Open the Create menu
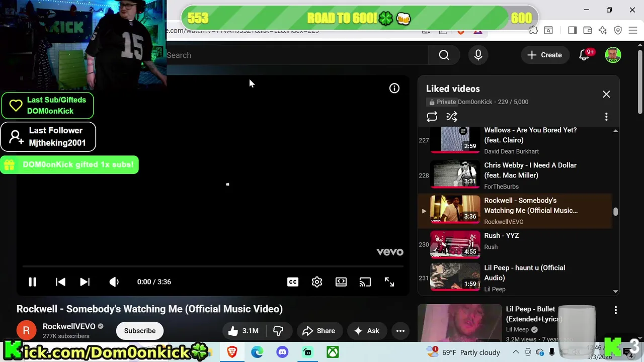Viewport: 644px width, 362px height. [x=544, y=55]
